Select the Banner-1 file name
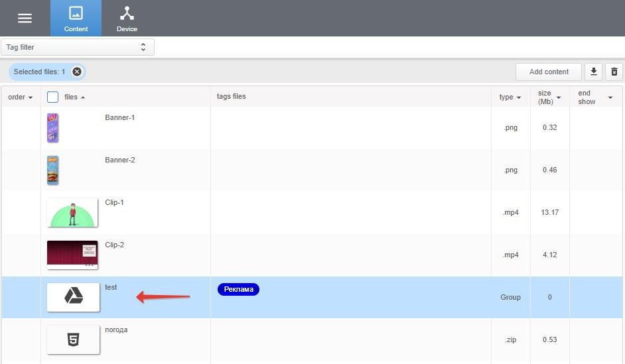 [119, 117]
